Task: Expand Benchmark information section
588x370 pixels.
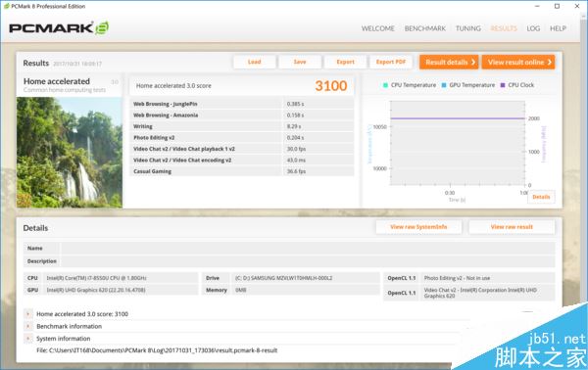Action: tap(28, 326)
